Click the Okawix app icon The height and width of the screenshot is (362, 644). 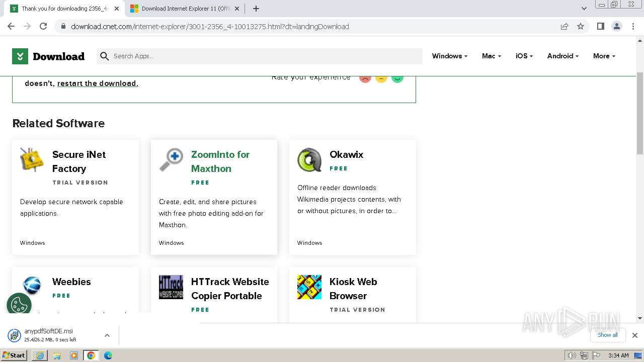pyautogui.click(x=309, y=160)
